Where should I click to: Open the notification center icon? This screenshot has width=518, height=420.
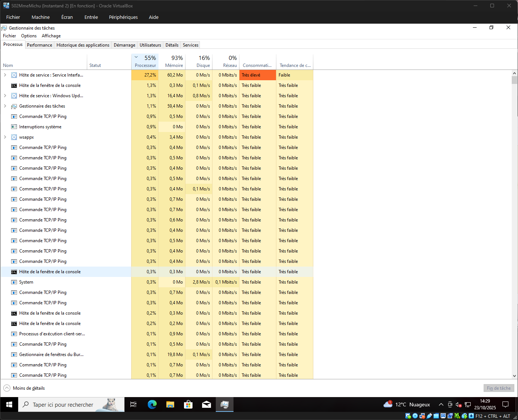tap(505, 404)
